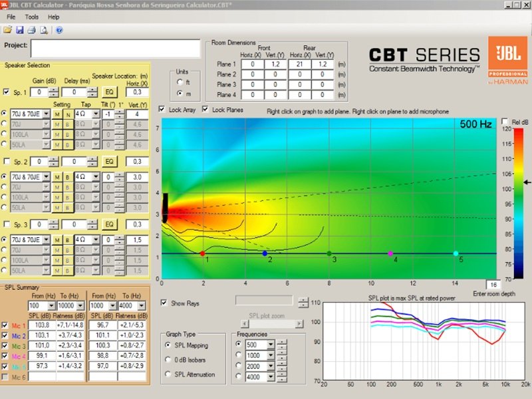Click the Save disk icon in toolbar

20,30
